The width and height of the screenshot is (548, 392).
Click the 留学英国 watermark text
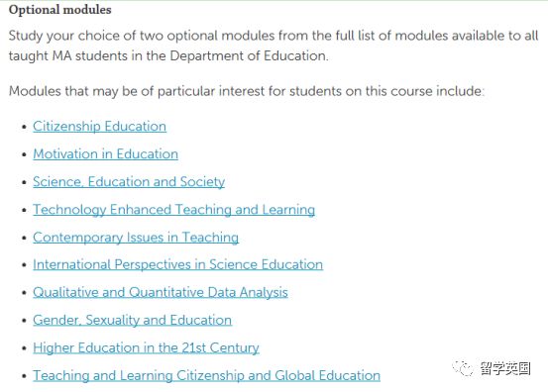click(x=505, y=368)
